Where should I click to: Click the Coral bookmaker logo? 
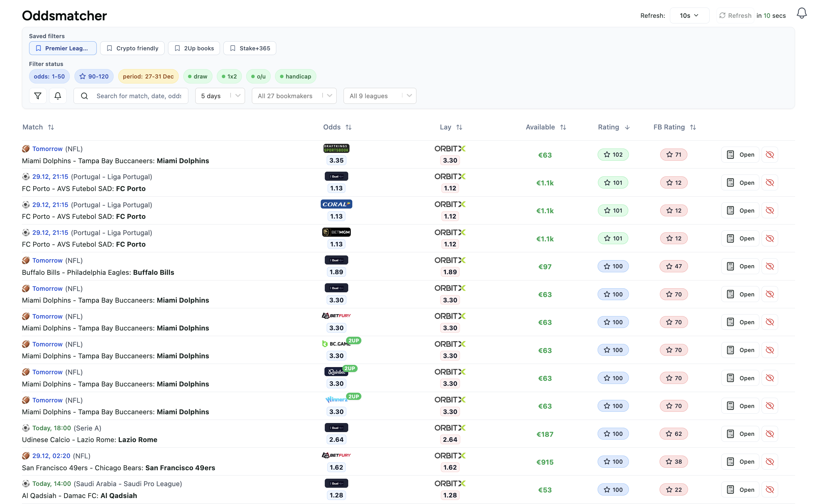click(336, 204)
